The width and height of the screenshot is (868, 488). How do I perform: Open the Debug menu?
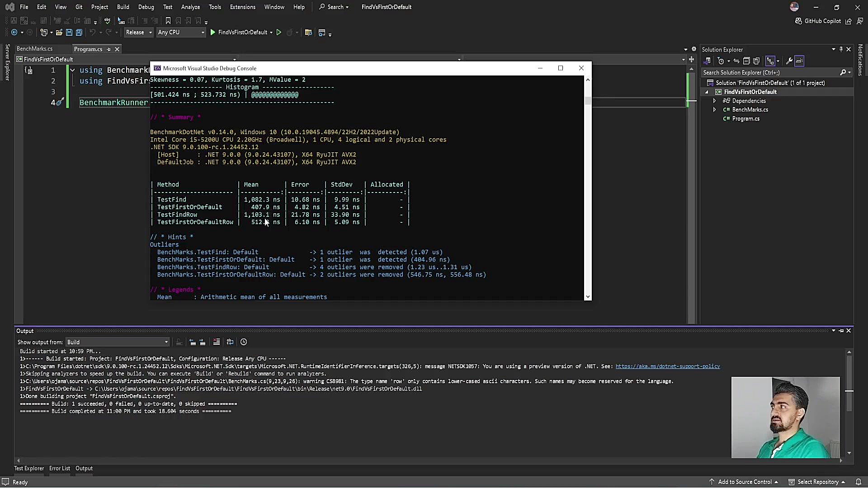pyautogui.click(x=146, y=7)
